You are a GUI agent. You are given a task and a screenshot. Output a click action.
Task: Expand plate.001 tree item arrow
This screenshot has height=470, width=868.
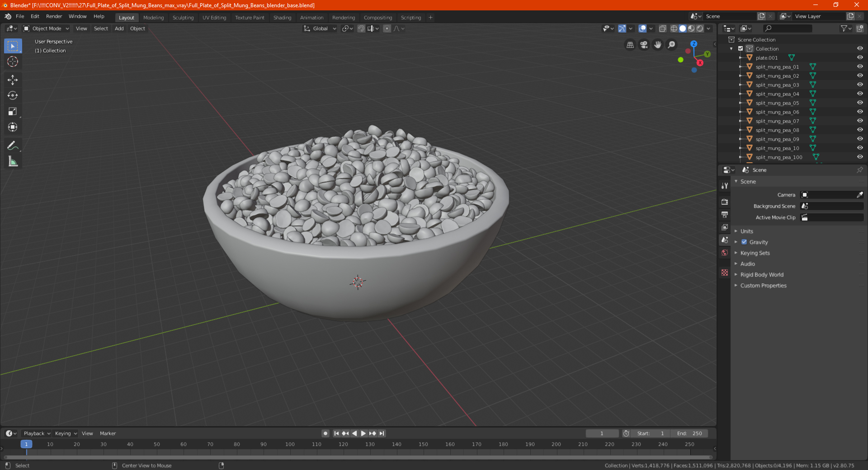[x=741, y=58]
